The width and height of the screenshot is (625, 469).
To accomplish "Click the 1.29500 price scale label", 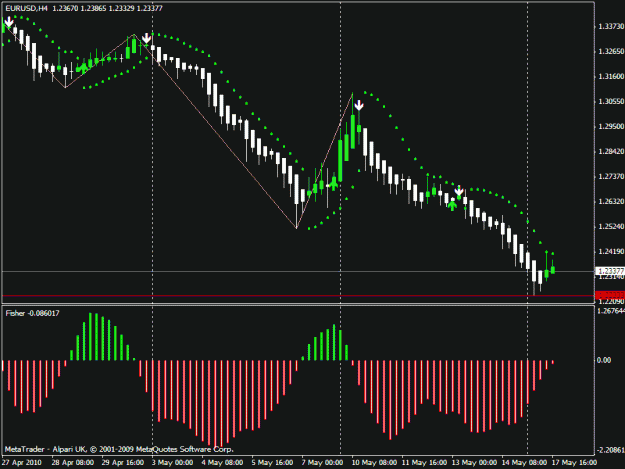I will 611,126.
